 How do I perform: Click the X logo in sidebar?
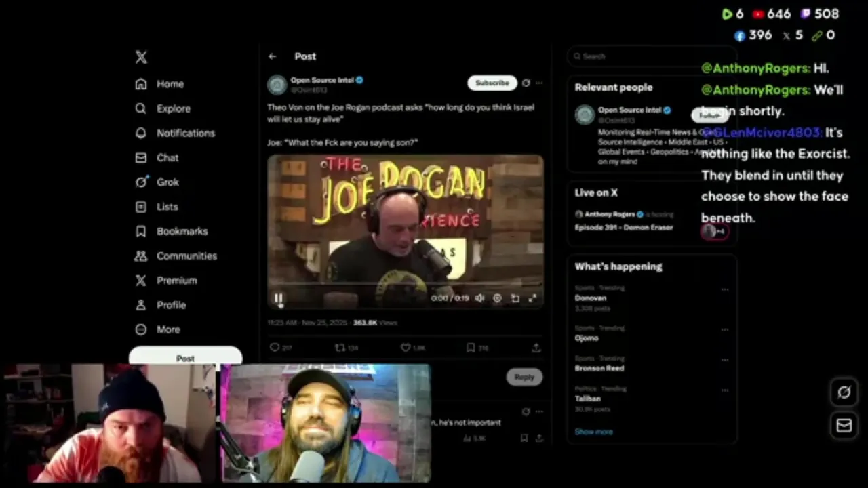tap(141, 57)
